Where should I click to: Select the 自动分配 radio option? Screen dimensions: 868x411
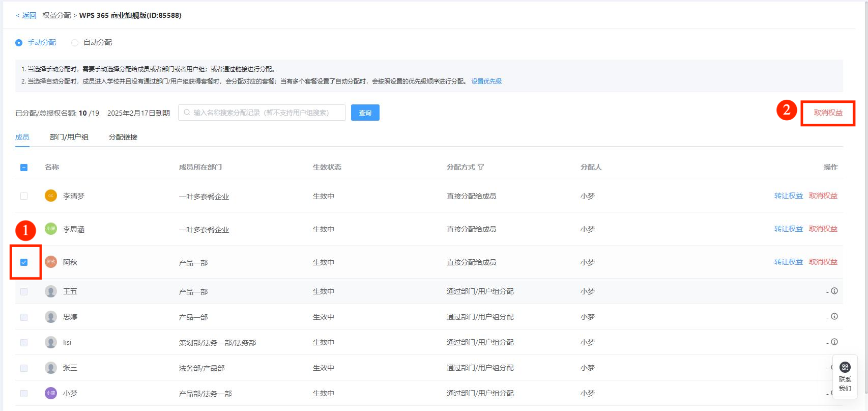click(x=75, y=43)
